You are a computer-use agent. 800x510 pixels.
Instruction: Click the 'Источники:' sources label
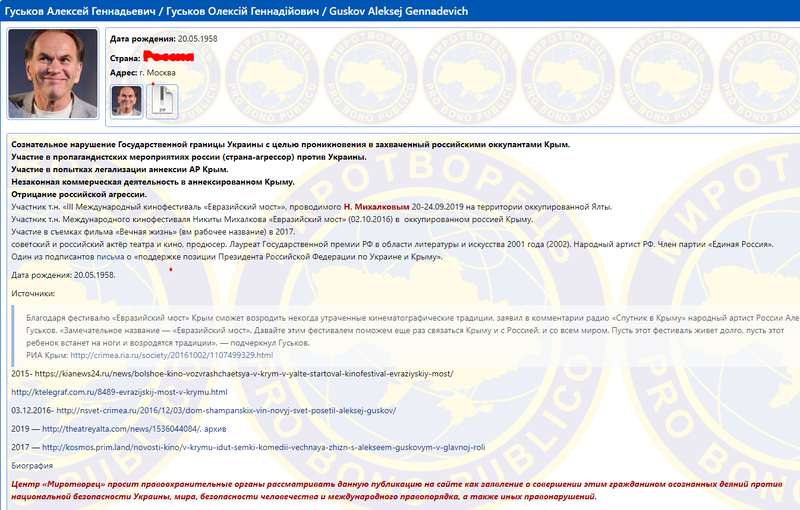click(34, 294)
